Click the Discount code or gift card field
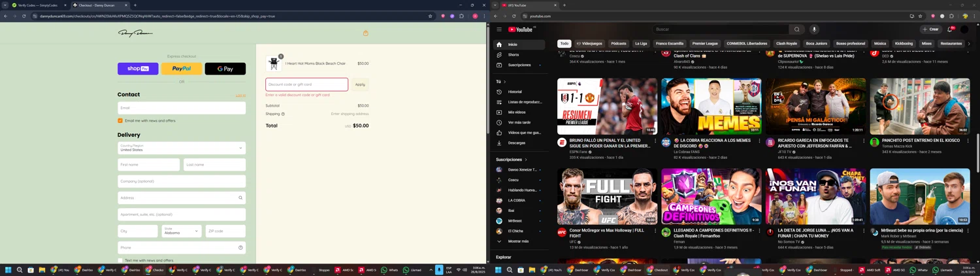The width and height of the screenshot is (980, 276). coord(306,84)
